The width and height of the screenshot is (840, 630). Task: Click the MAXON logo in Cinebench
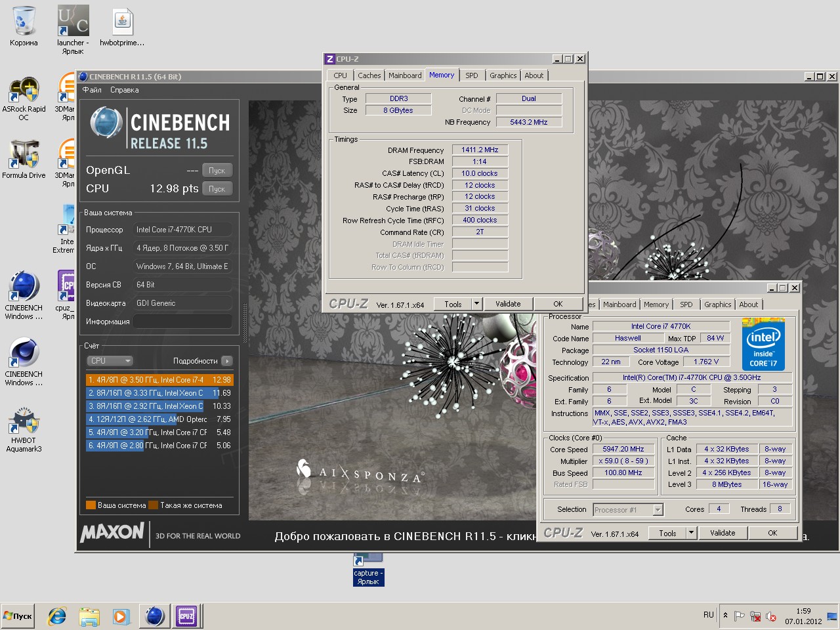pos(112,533)
